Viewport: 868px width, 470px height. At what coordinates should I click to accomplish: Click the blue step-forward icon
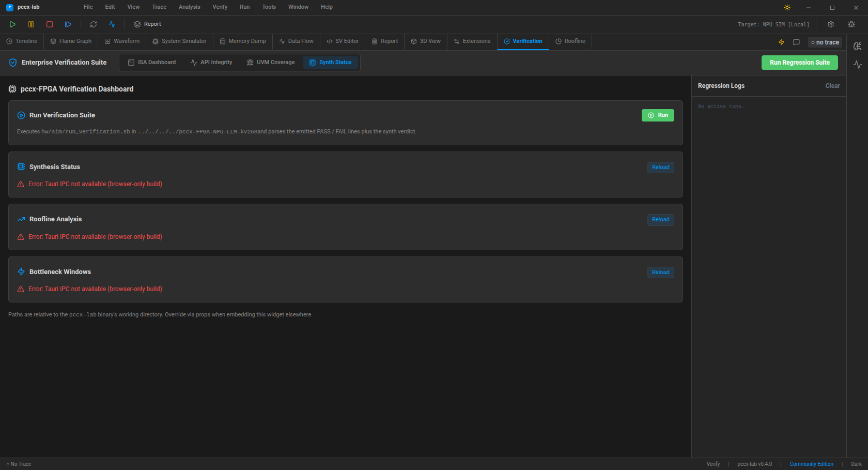click(x=68, y=24)
